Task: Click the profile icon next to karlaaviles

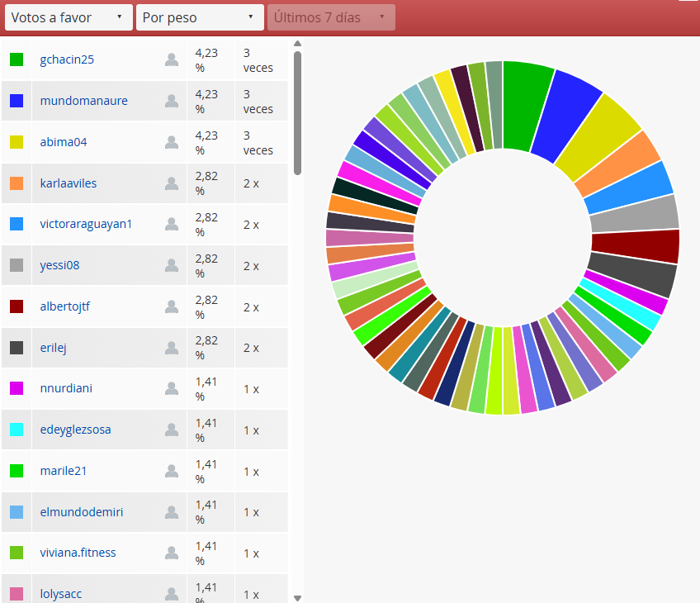Action: (x=172, y=183)
